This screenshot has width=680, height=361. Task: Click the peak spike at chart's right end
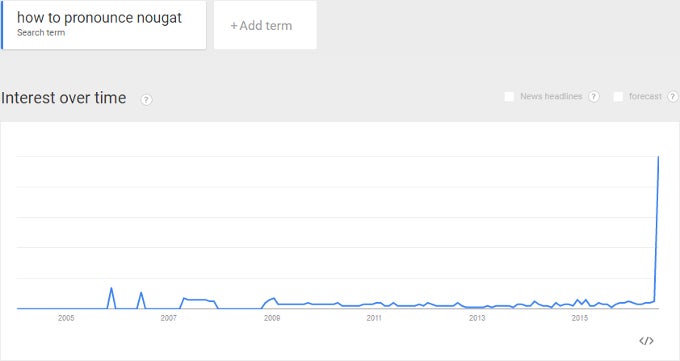point(658,157)
